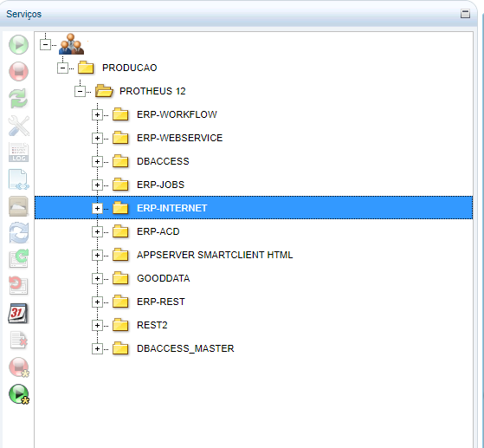Minimize the Serviços panel
This screenshot has height=448, width=484.
coord(465,14)
